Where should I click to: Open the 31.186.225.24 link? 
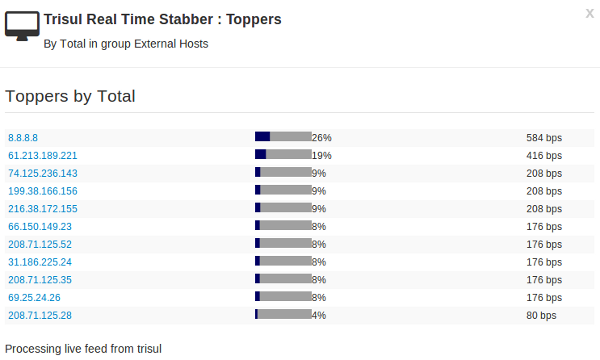pos(40,262)
